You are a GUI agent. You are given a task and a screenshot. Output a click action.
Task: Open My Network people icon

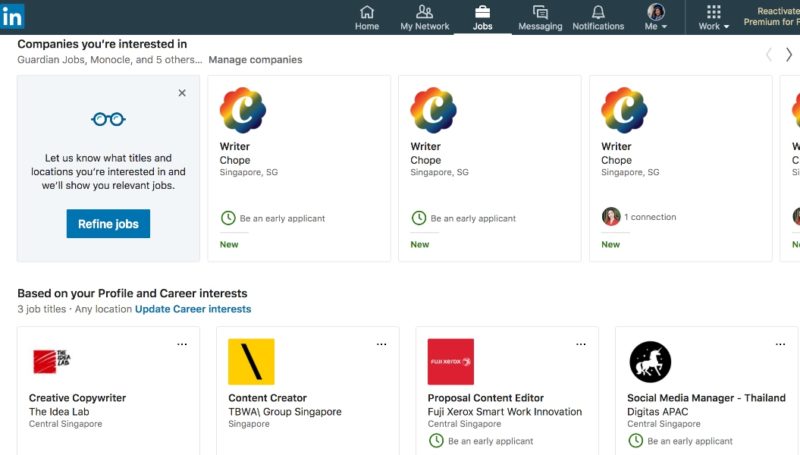(424, 12)
